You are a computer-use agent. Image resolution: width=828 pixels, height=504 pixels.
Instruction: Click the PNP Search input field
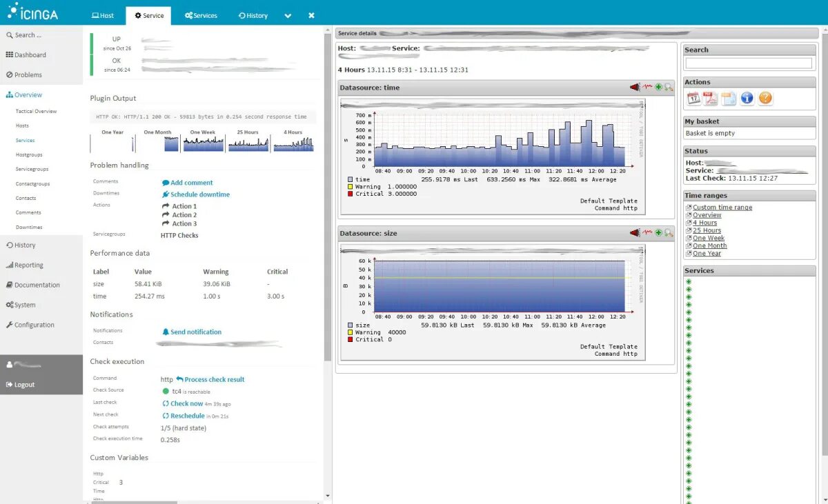pos(749,63)
